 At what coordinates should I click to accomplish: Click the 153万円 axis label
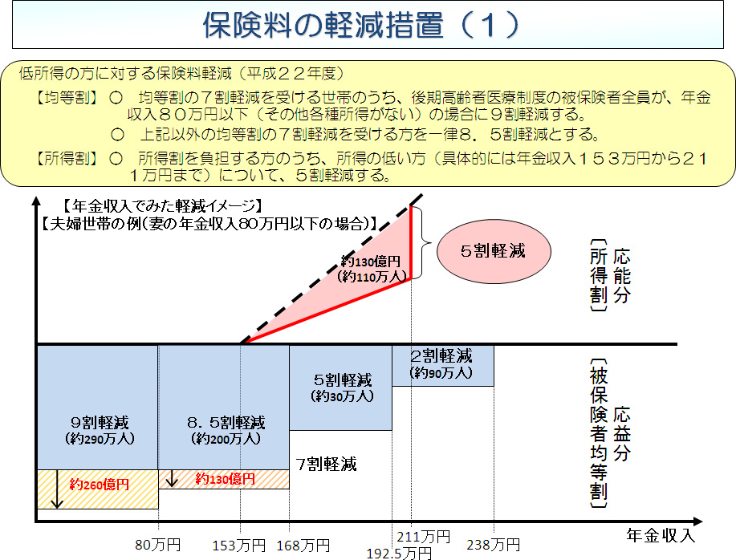click(x=239, y=545)
